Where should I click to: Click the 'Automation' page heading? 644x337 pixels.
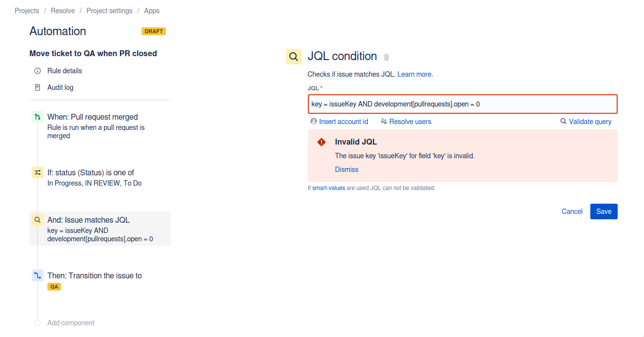58,31
